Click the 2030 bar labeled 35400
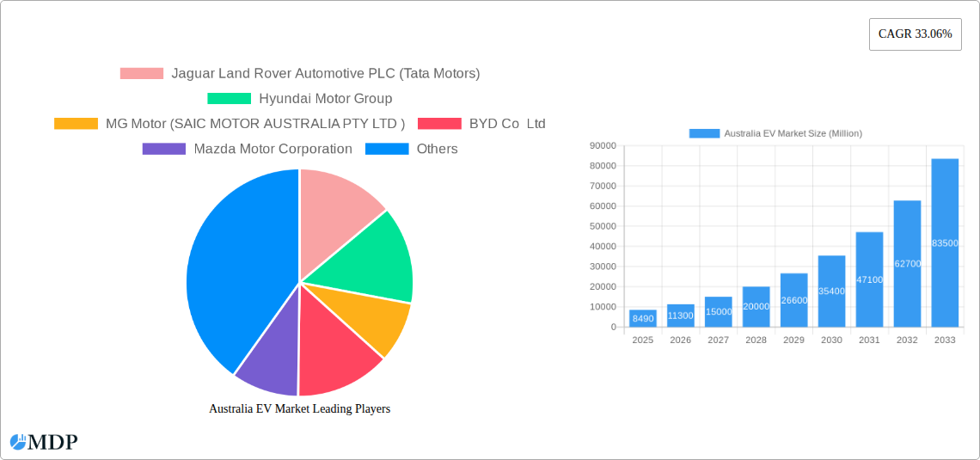 (831, 291)
